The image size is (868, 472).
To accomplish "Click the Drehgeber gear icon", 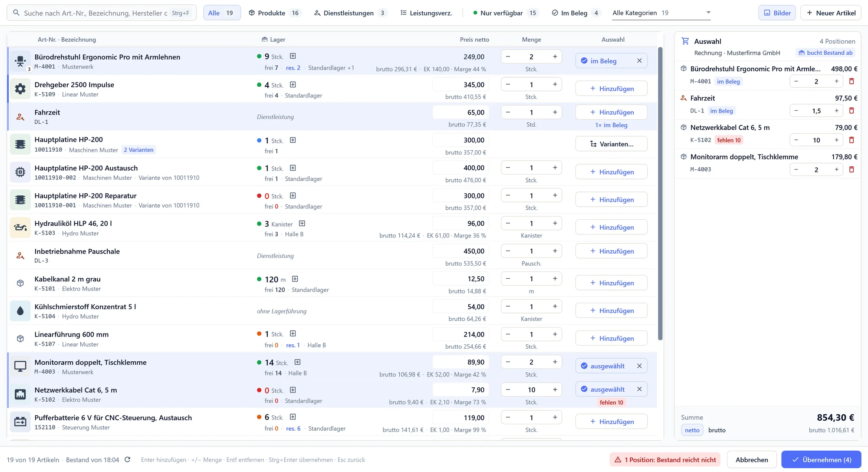I will pos(20,89).
